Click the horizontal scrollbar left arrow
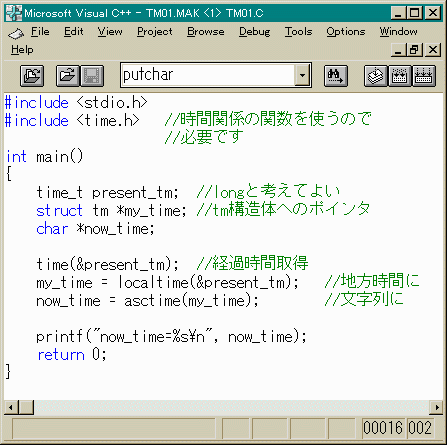This screenshot has height=445, width=447. pyautogui.click(x=11, y=407)
